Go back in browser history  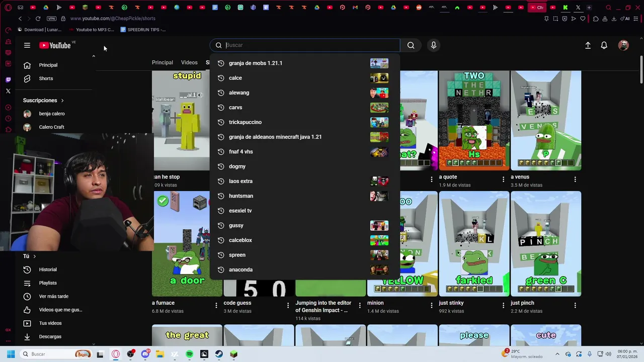pyautogui.click(x=20, y=19)
